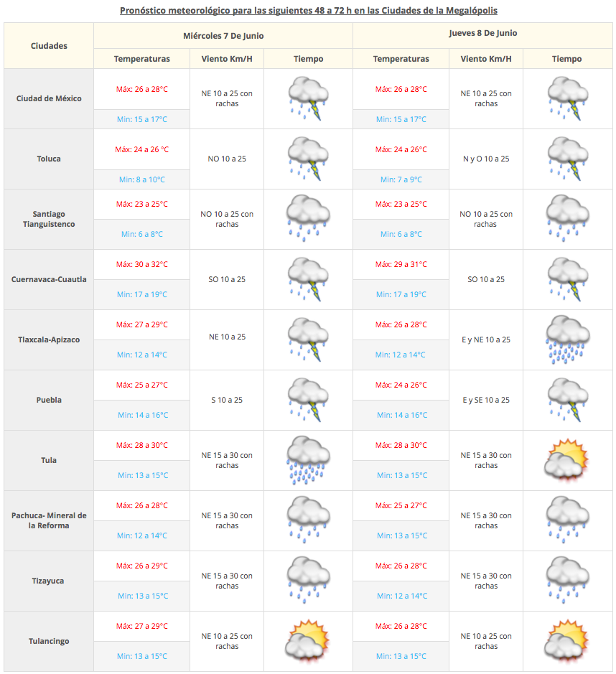Screen dimensions: 616x674
Task: Select Tulancingo's Wednesday partly sunny icon
Action: pyautogui.click(x=308, y=641)
